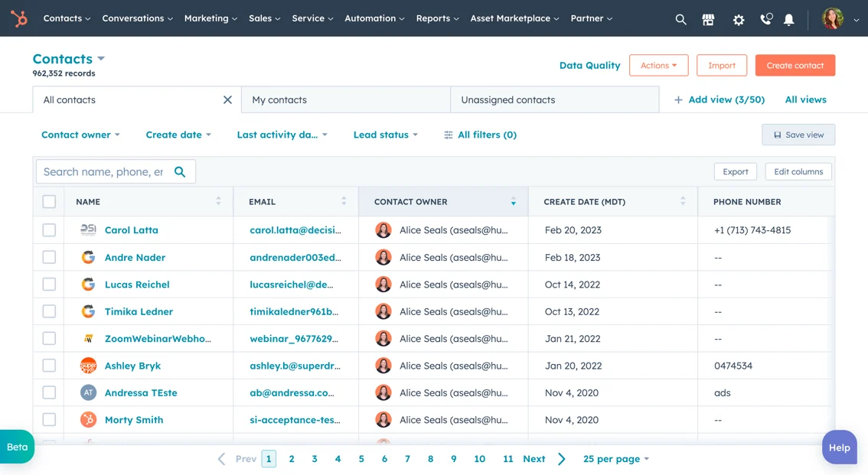The width and height of the screenshot is (868, 475).
Task: Open search with the magnifying glass icon
Action: pyautogui.click(x=680, y=19)
